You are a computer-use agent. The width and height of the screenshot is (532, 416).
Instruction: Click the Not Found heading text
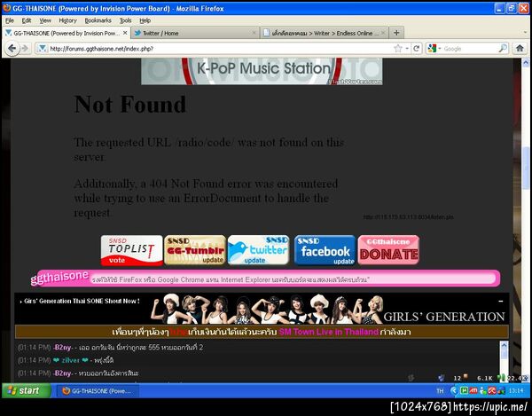(x=130, y=104)
